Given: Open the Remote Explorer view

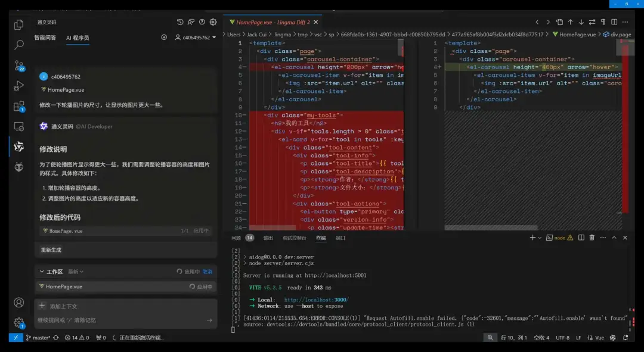Looking at the screenshot, I should click(18, 126).
